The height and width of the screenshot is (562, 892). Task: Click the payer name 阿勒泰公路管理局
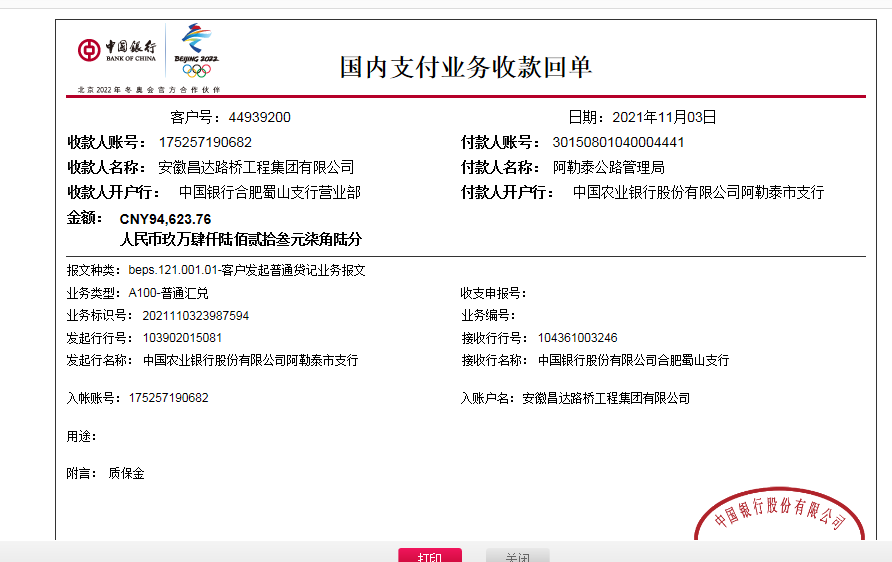pos(609,167)
